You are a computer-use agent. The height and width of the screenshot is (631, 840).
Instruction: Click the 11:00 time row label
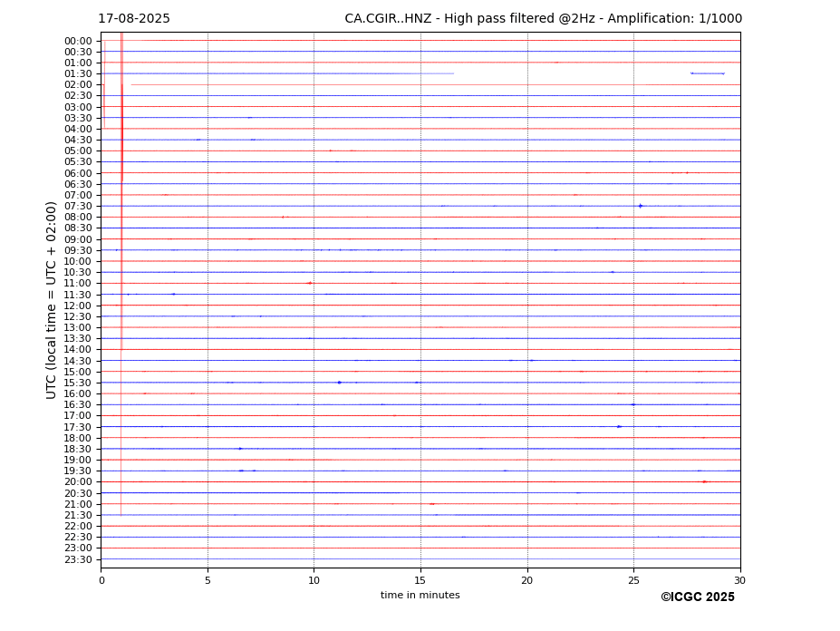78,284
